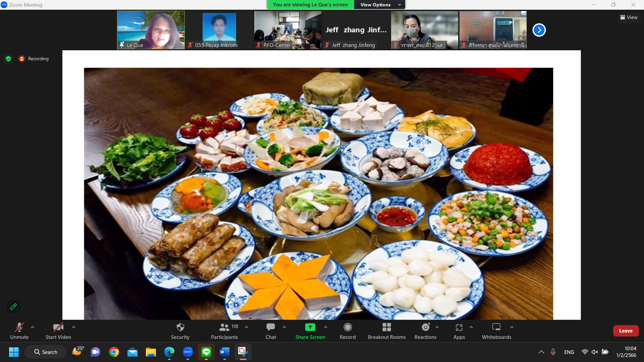
Task: Open the View layout menu
Action: pyautogui.click(x=629, y=17)
